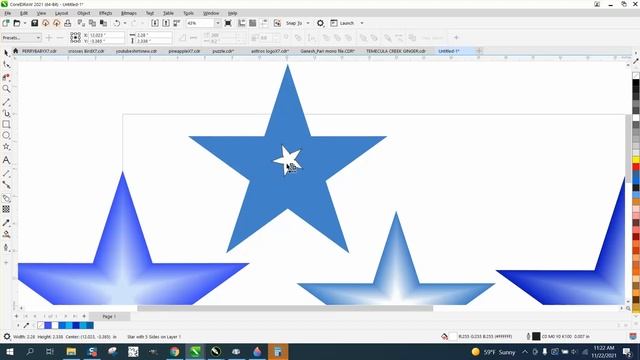Click the new document tab plus button

[479, 51]
